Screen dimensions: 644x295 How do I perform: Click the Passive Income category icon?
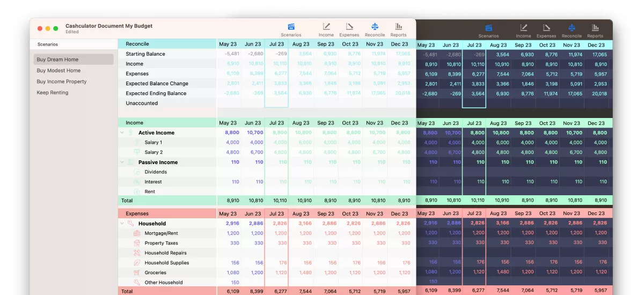tap(130, 162)
